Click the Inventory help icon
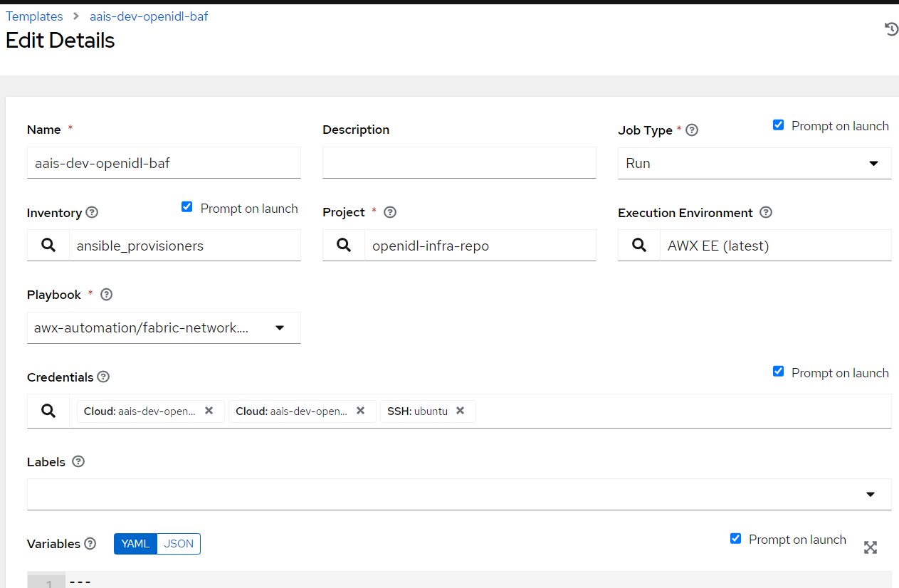Image resolution: width=899 pixels, height=588 pixels. pos(92,212)
